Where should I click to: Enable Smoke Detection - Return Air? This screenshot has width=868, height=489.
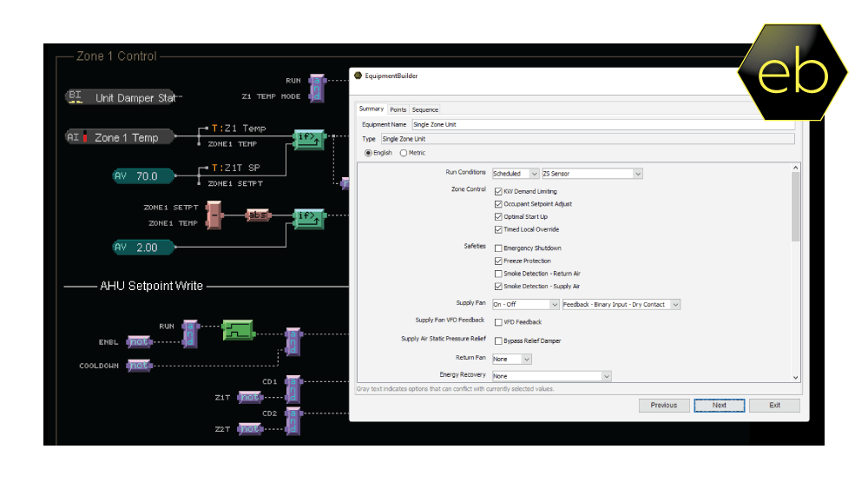pos(498,274)
